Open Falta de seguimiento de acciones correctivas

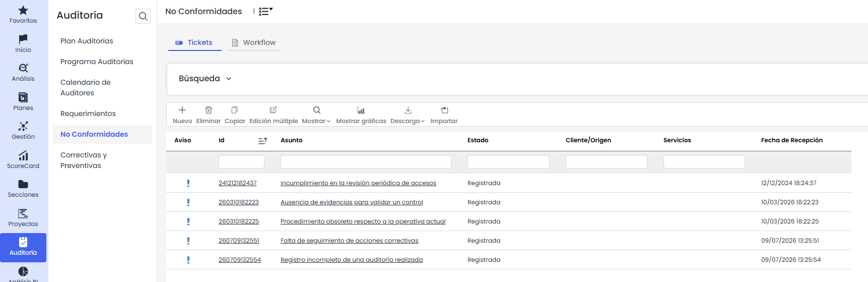tap(350, 241)
